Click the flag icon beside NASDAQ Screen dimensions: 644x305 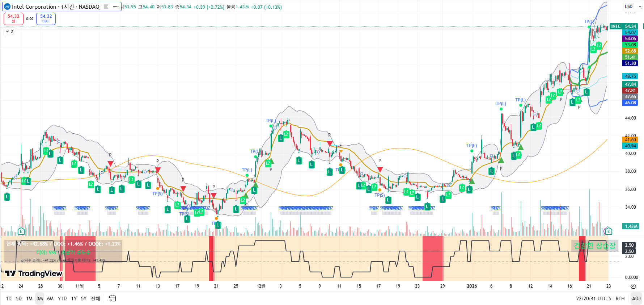106,7
